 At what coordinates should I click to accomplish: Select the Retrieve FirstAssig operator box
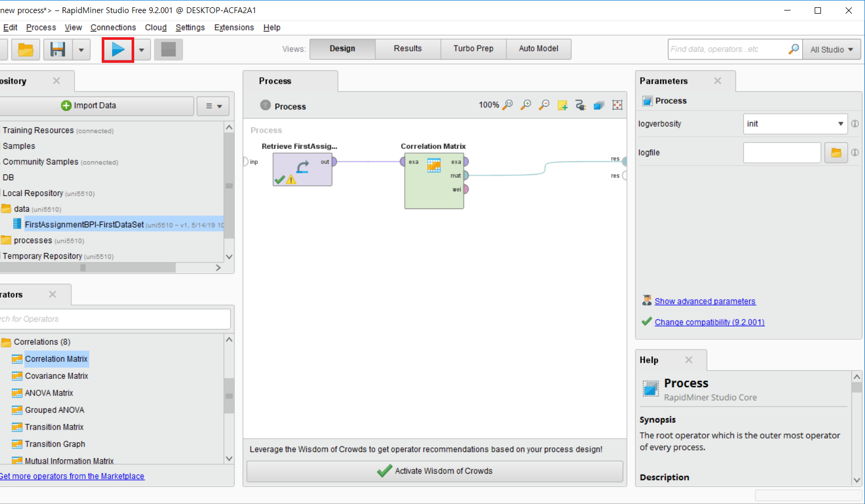tap(302, 169)
